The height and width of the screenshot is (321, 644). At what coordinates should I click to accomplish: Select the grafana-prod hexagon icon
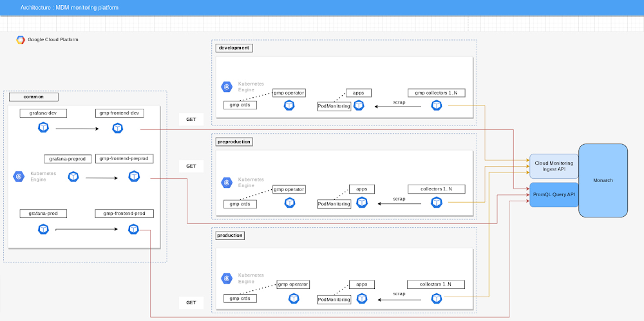43,229
